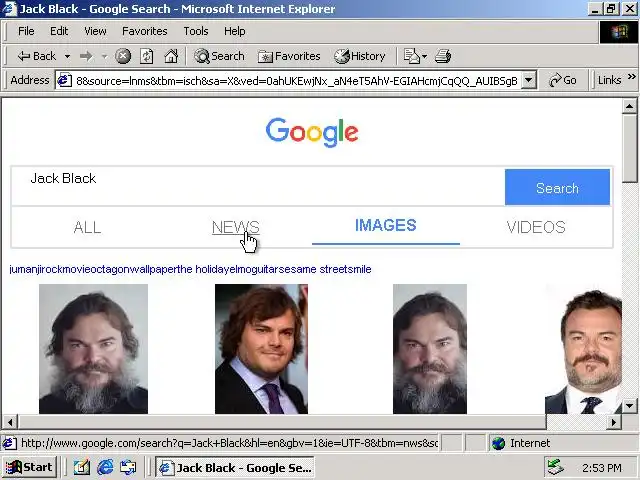Click the Forward arrow toolbar button
640x480 pixels.
click(x=86, y=56)
